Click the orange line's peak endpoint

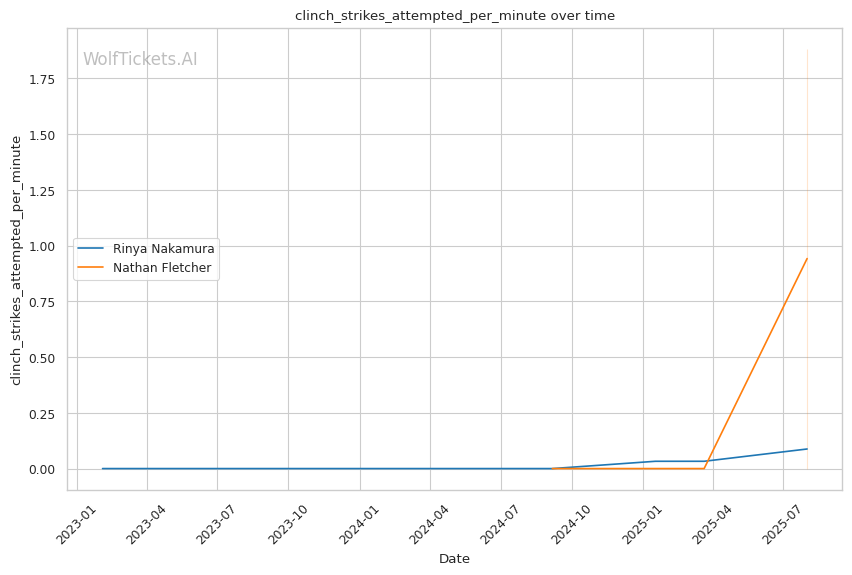coord(807,259)
